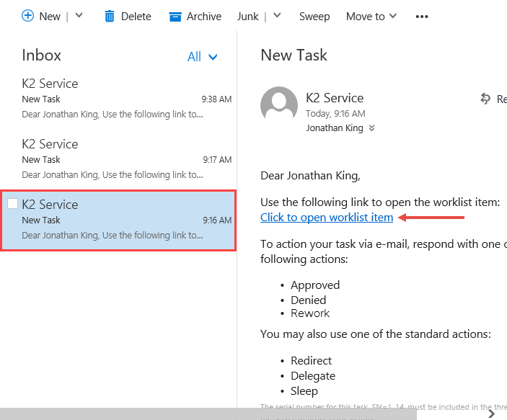Click the New label in toolbar
The image size is (507, 420).
coord(50,17)
